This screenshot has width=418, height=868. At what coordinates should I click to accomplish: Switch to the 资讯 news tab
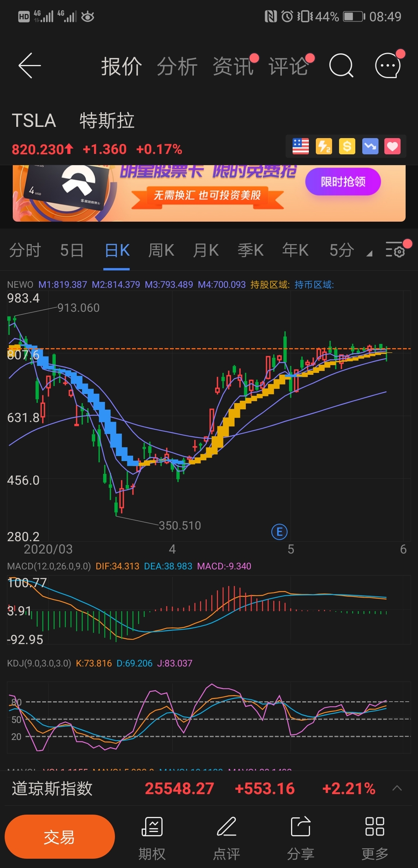[233, 66]
